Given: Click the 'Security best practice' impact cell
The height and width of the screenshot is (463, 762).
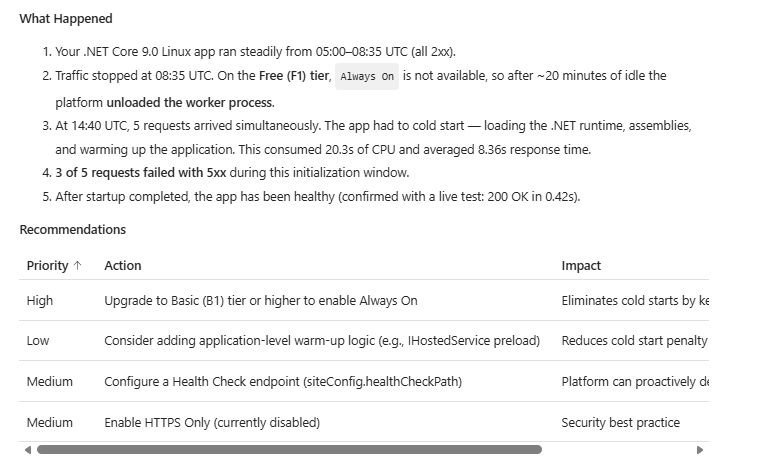Looking at the screenshot, I should [x=620, y=423].
